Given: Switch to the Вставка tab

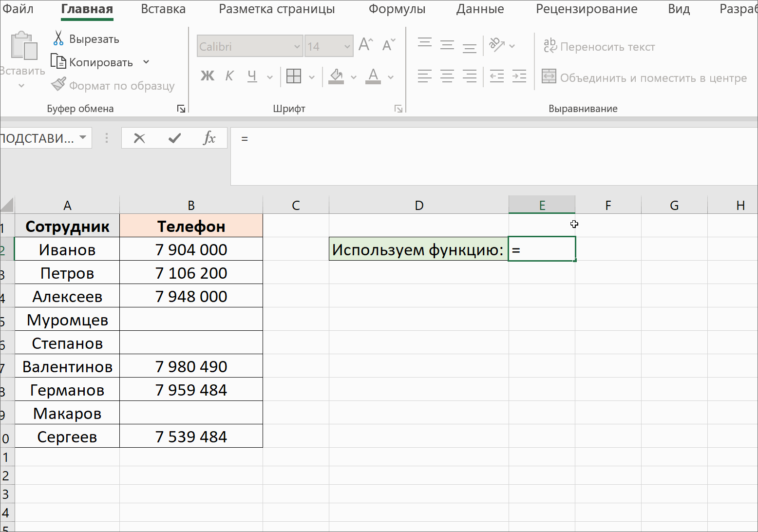Looking at the screenshot, I should coord(163,9).
